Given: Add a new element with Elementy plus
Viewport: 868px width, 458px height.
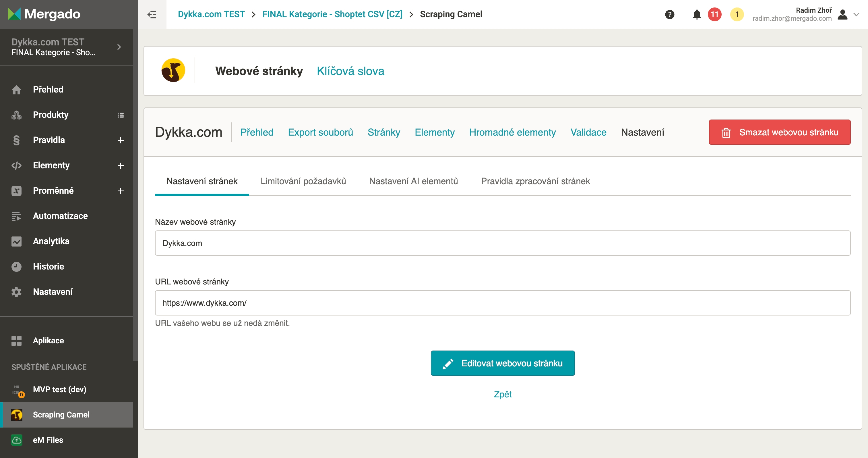Looking at the screenshot, I should click(120, 166).
